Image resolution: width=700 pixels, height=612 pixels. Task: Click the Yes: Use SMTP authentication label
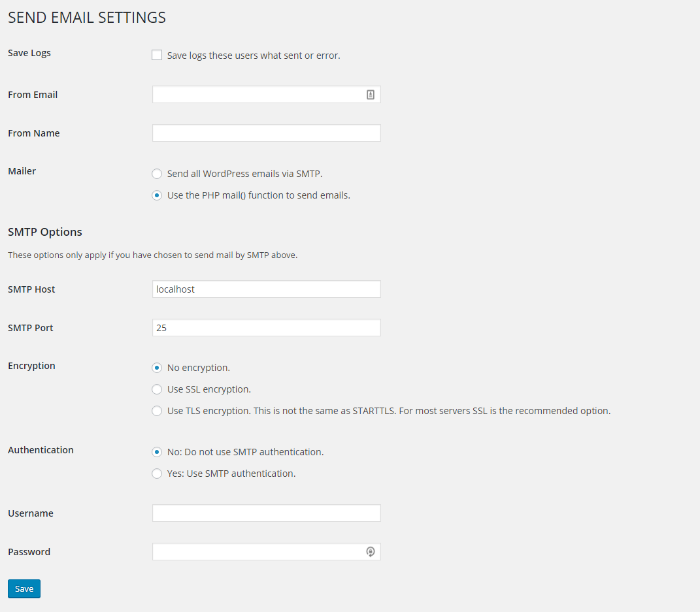[231, 474]
